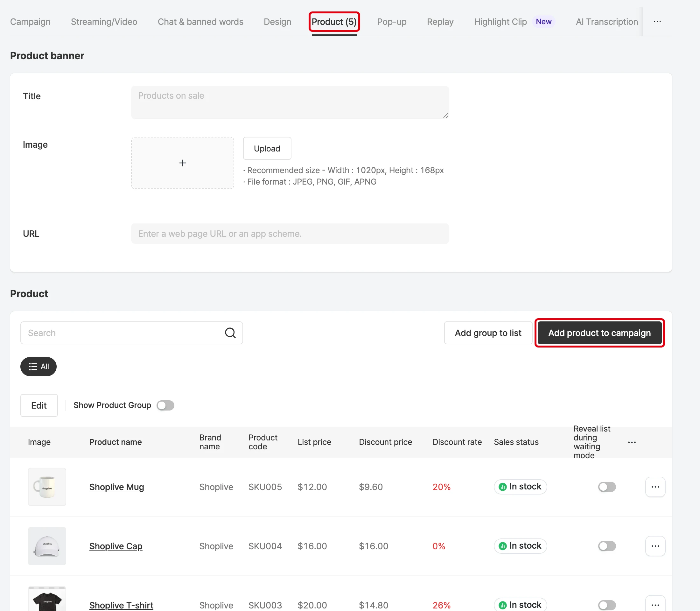Open the AI Transcription tab

click(606, 22)
